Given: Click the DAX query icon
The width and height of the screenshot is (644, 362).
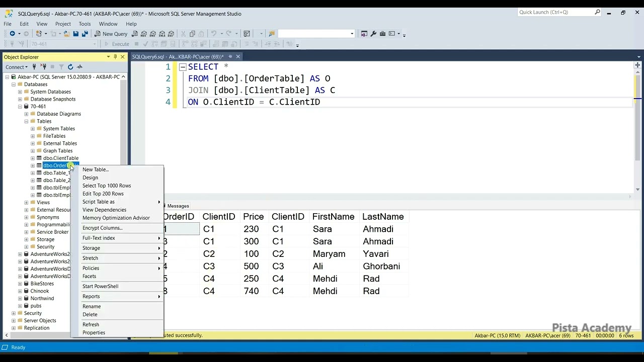Looking at the screenshot, I should click(171, 34).
